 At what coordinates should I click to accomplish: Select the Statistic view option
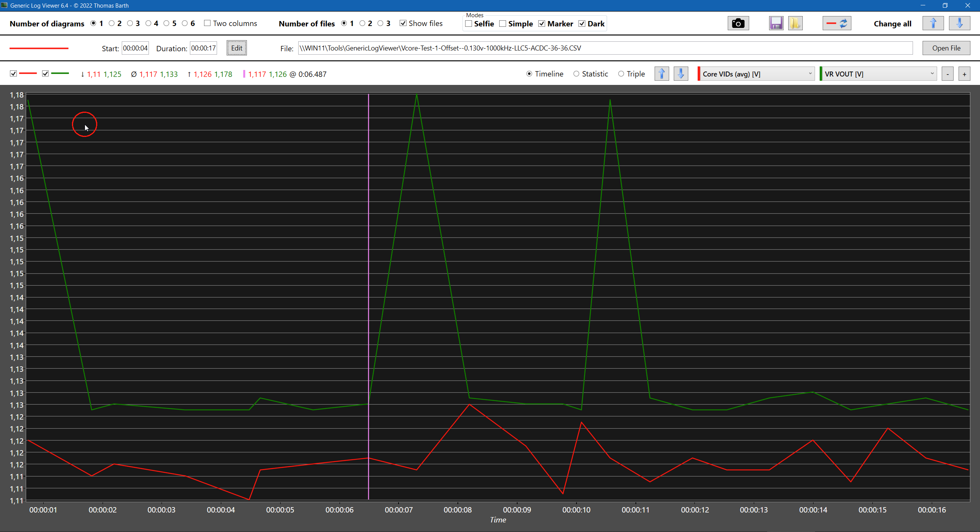576,74
